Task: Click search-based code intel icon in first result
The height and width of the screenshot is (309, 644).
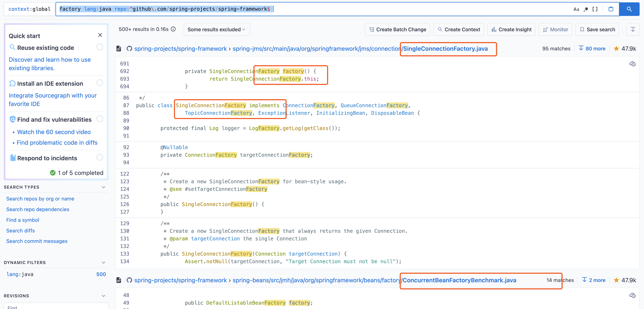Action: [x=632, y=64]
